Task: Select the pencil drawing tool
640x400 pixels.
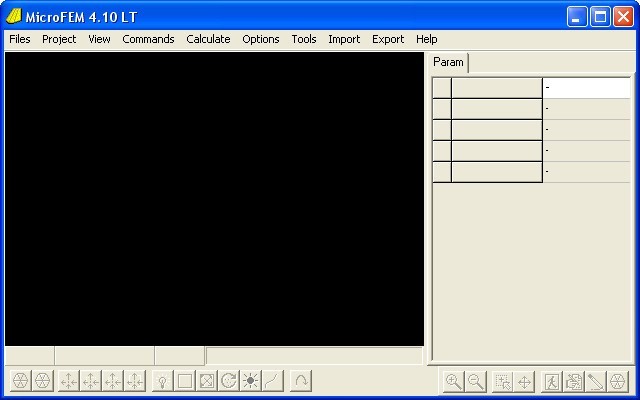Action: 596,382
